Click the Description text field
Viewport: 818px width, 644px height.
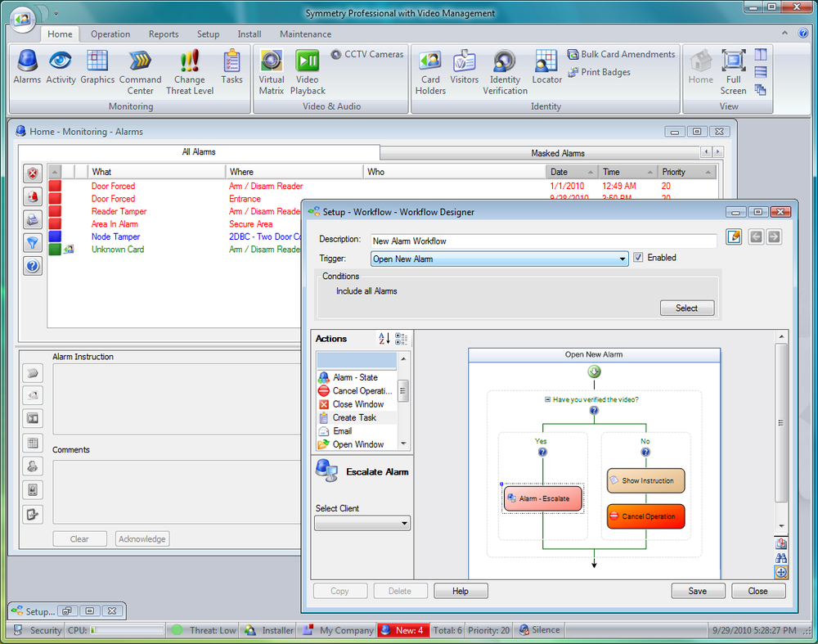pyautogui.click(x=542, y=241)
